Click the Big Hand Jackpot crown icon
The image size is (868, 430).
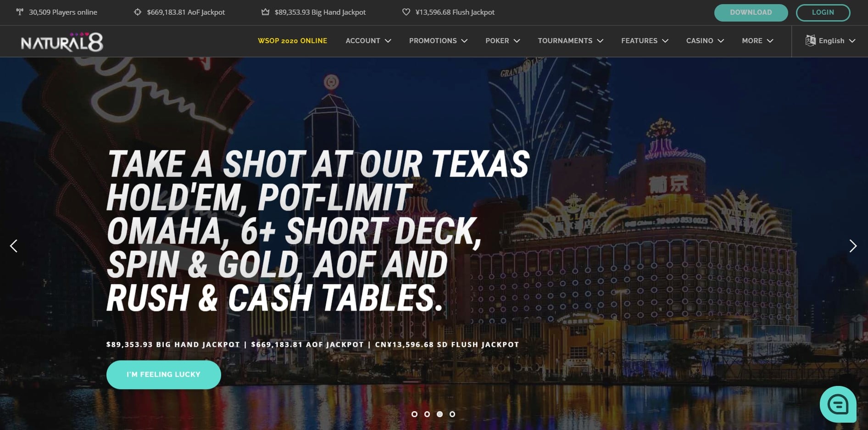265,12
